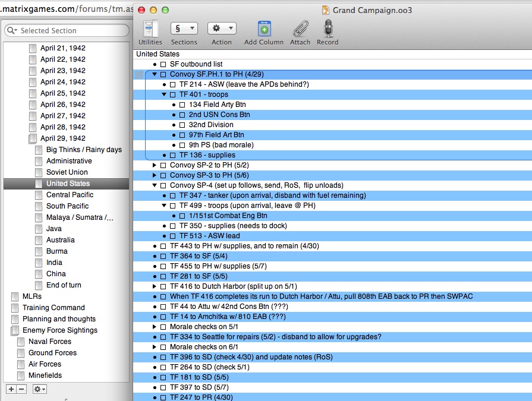532x401 pixels.
Task: Remove a section with the minus button
Action: click(x=21, y=389)
